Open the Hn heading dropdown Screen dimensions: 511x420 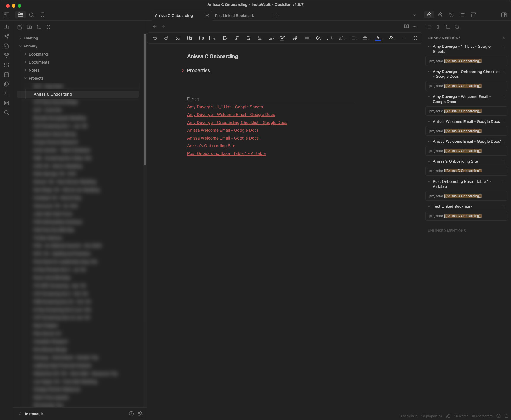click(212, 38)
